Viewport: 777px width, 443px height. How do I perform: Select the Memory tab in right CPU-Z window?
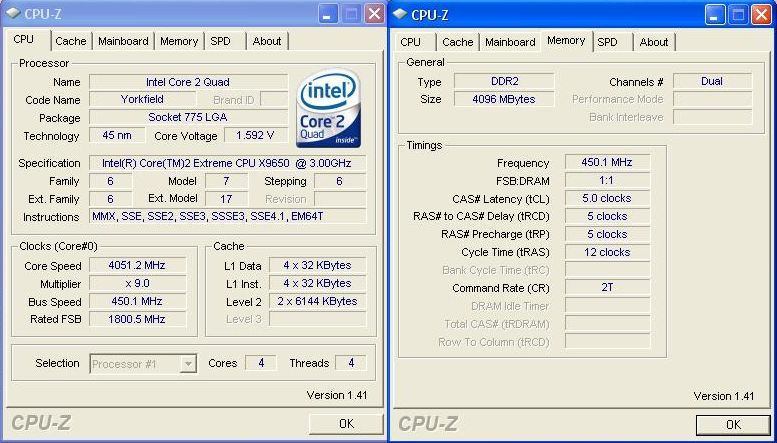coord(566,41)
